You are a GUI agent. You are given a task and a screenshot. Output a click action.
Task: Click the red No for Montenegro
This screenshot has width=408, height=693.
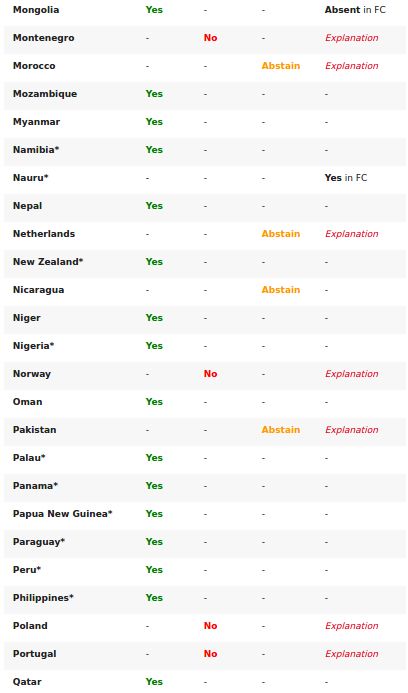[210, 38]
